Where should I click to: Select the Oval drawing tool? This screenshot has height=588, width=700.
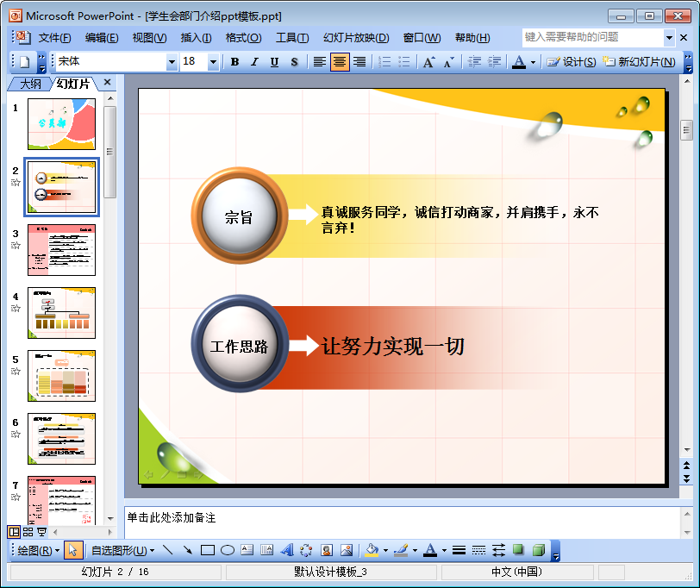coord(228,550)
